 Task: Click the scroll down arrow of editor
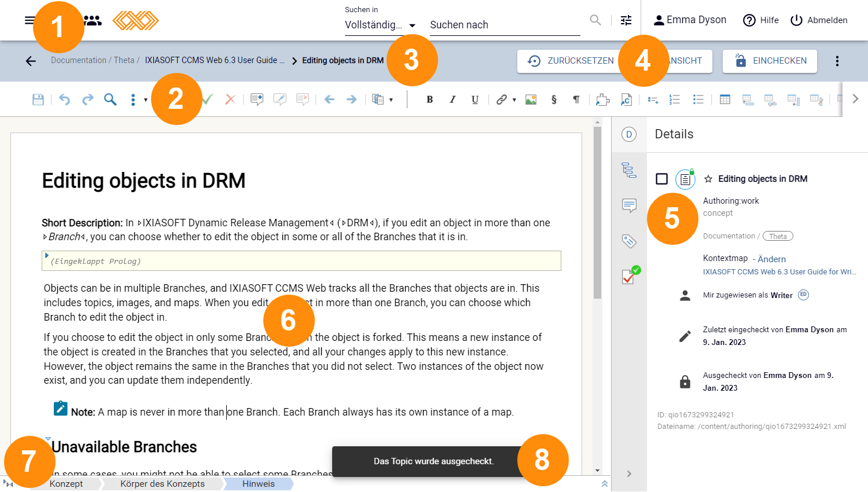tap(597, 471)
